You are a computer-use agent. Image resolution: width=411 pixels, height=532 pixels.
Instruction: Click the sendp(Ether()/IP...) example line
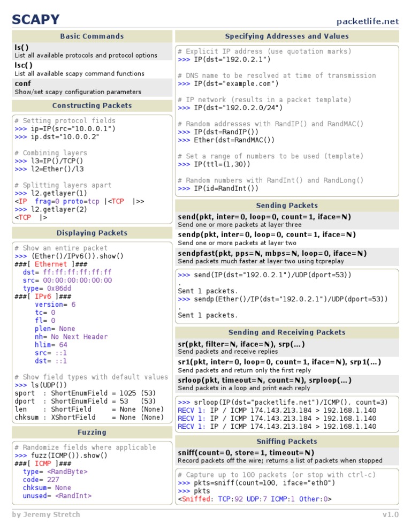tap(283, 299)
